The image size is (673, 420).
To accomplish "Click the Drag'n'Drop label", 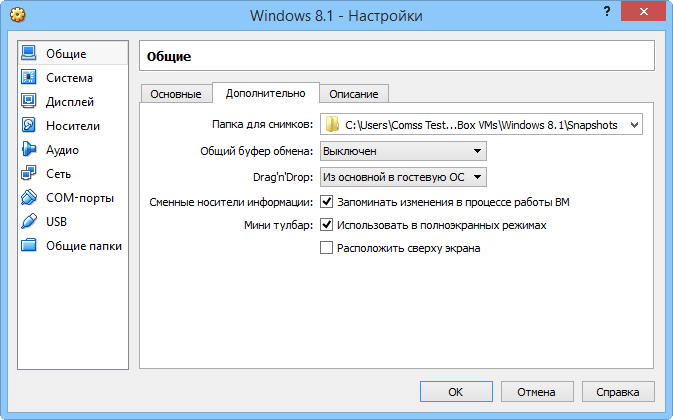I will point(283,177).
